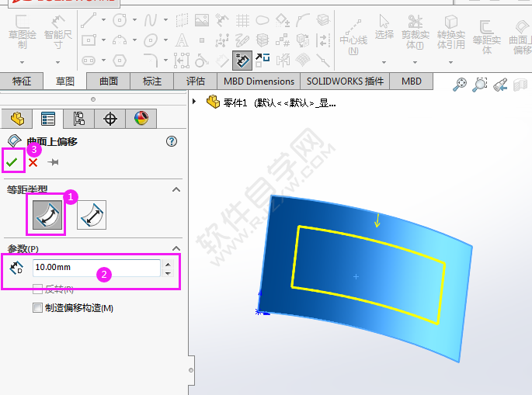Click the Sketch Picture icon
Image resolution: width=532 pixels, height=395 pixels.
tap(202, 20)
